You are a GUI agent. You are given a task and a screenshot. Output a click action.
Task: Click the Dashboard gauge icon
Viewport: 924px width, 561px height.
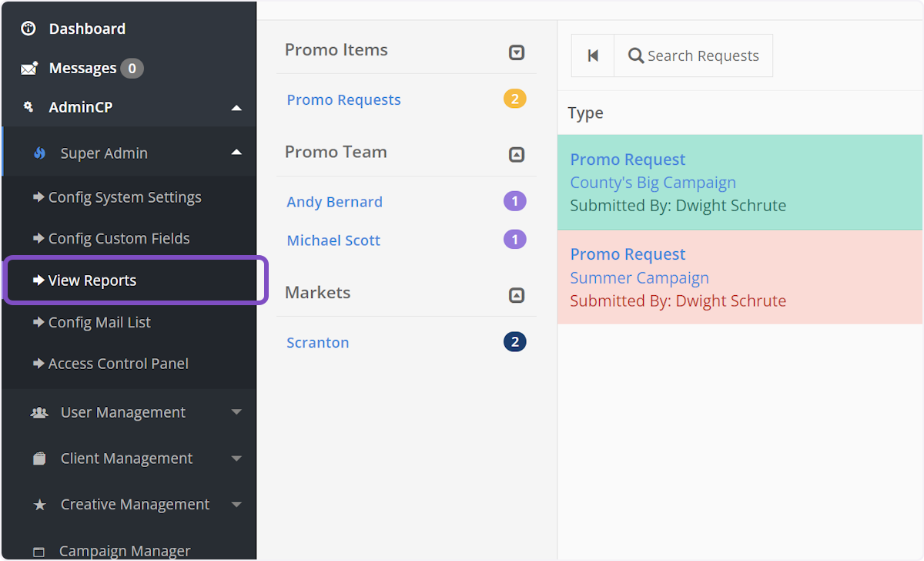point(28,29)
